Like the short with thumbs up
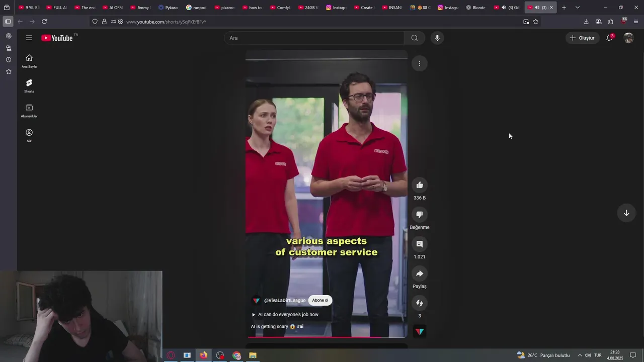The width and height of the screenshot is (644, 362). click(420, 185)
